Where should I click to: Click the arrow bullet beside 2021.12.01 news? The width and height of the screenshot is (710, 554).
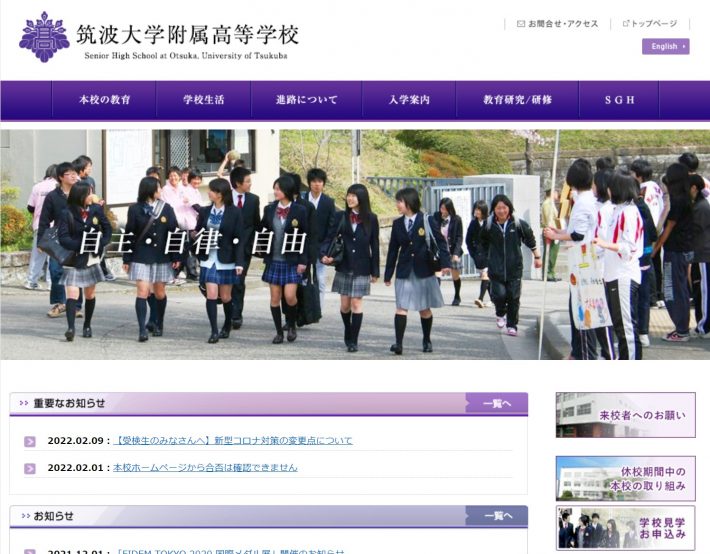[30, 552]
